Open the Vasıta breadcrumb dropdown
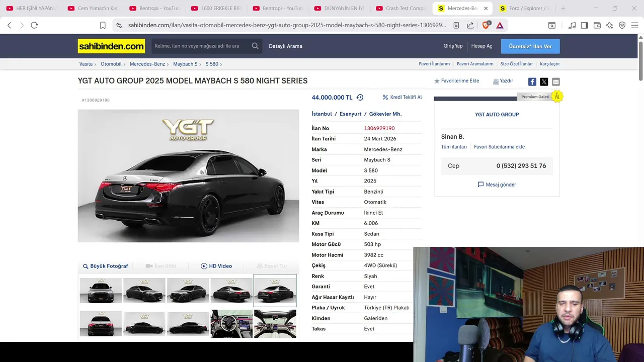 (x=88, y=64)
